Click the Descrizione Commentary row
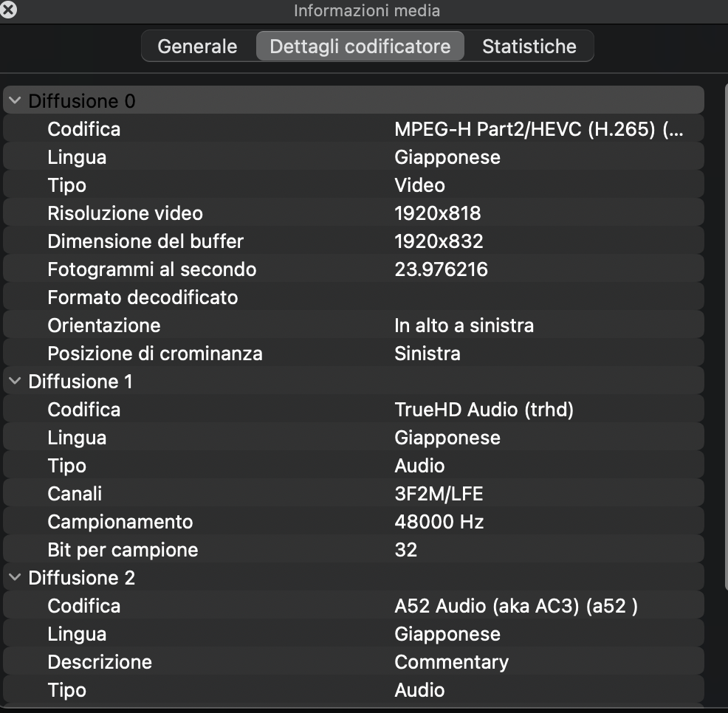The width and height of the screenshot is (728, 713). click(x=353, y=662)
